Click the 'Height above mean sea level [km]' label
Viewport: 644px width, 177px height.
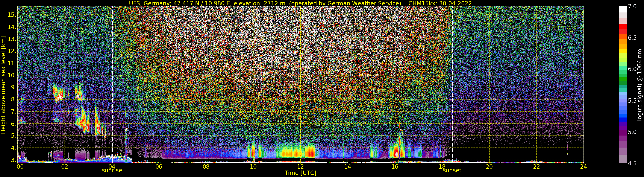[x=3, y=85]
